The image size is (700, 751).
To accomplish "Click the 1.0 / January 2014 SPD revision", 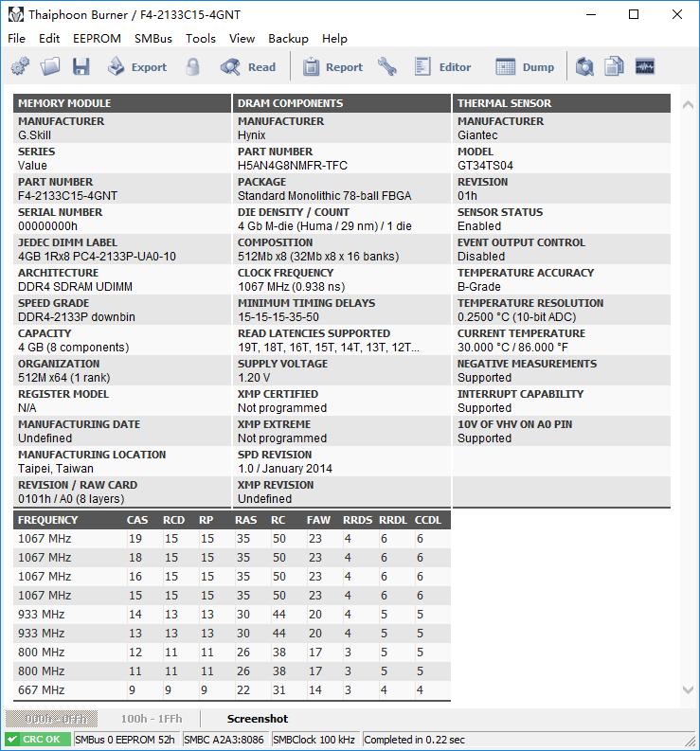I will click(285, 468).
